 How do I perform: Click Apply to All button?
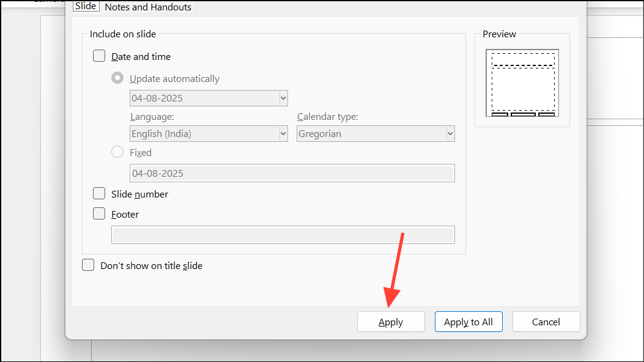point(468,322)
